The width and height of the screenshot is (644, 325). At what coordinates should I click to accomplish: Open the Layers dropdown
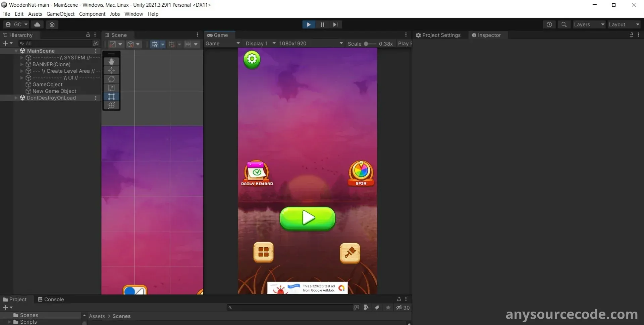tap(589, 24)
